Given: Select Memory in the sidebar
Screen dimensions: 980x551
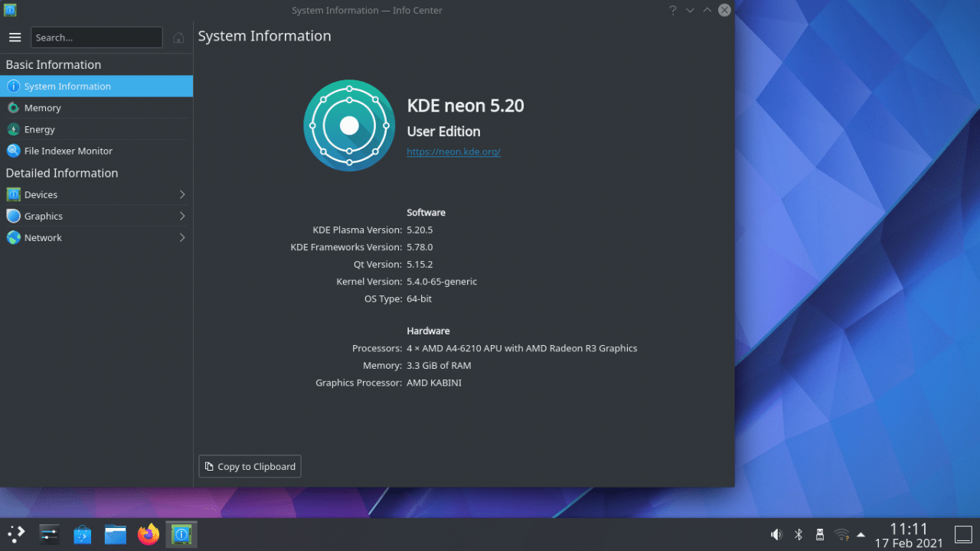Looking at the screenshot, I should pyautogui.click(x=43, y=108).
